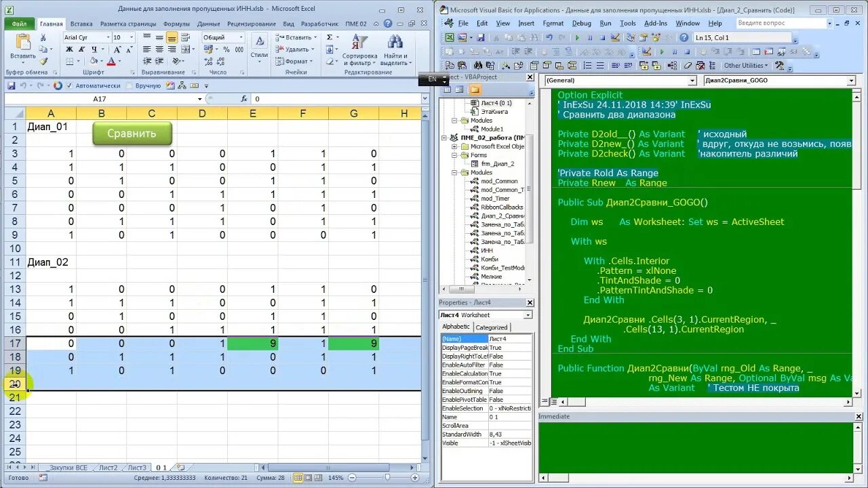
Task: Close the Project - VBAProject pane
Action: [530, 77]
